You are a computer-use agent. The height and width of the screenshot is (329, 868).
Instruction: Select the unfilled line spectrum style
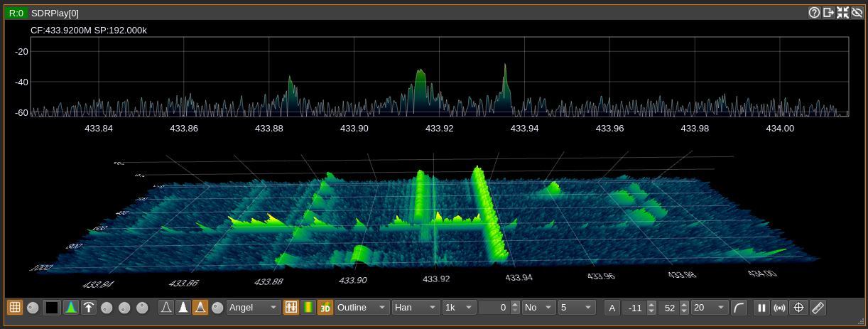click(x=166, y=308)
